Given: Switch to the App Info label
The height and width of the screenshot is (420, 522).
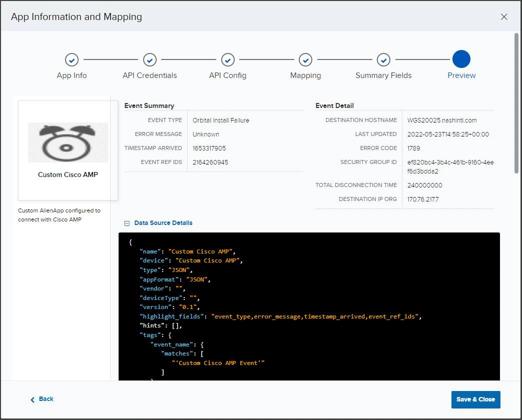Looking at the screenshot, I should pyautogui.click(x=72, y=75).
